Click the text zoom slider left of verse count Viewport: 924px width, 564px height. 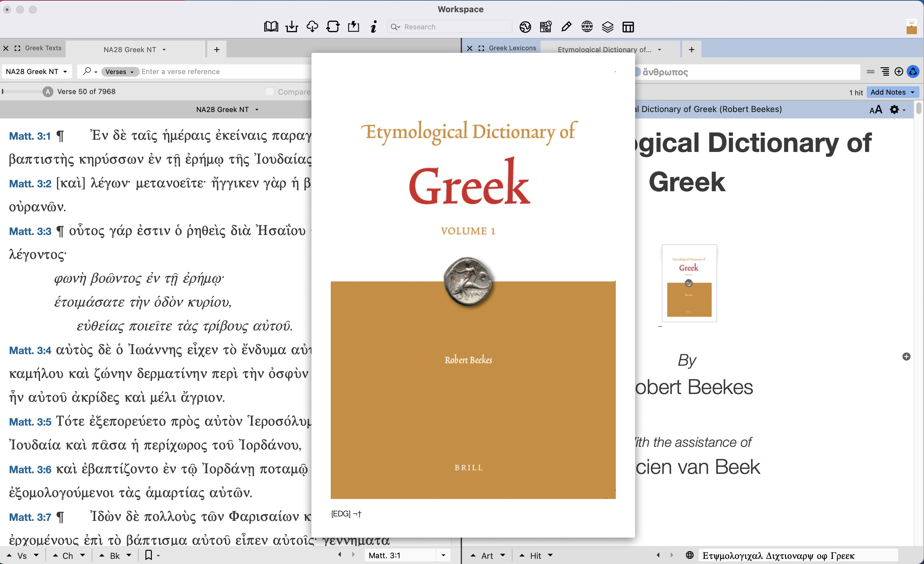[23, 91]
